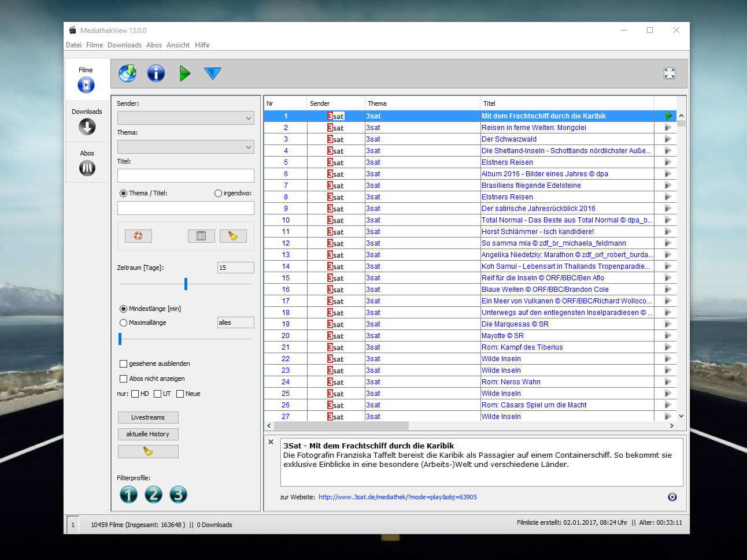Viewport: 747px width, 560px height.
Task: Select Maximallänge radio button
Action: pos(123,322)
